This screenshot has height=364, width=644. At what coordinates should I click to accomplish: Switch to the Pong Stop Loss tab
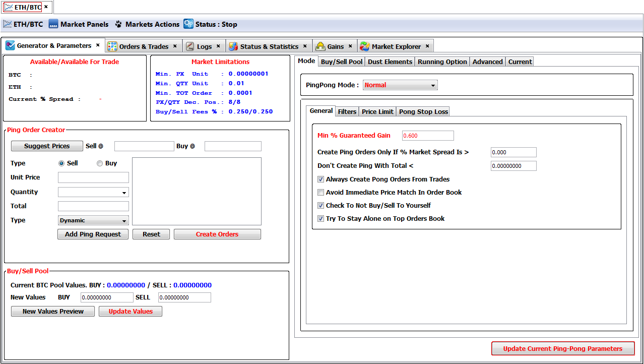coord(423,111)
